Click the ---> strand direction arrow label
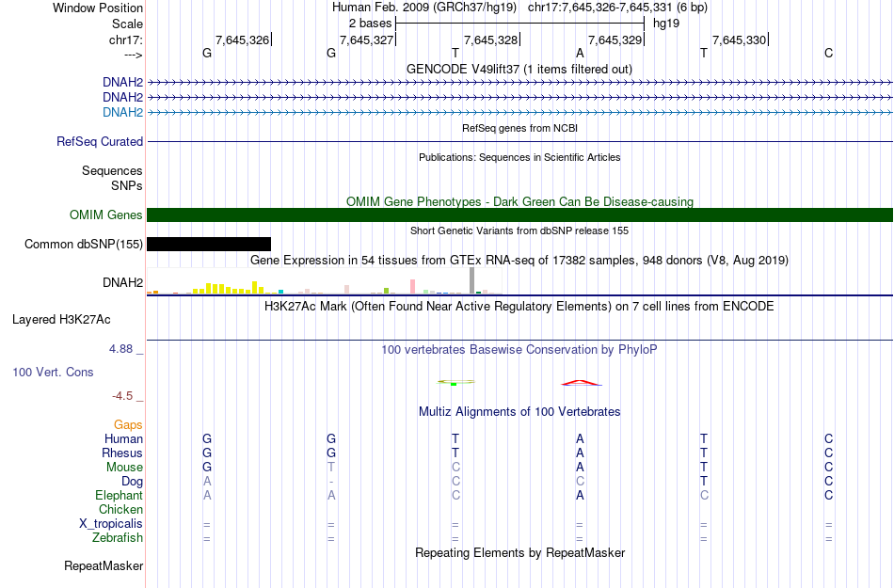 pyautogui.click(x=134, y=55)
